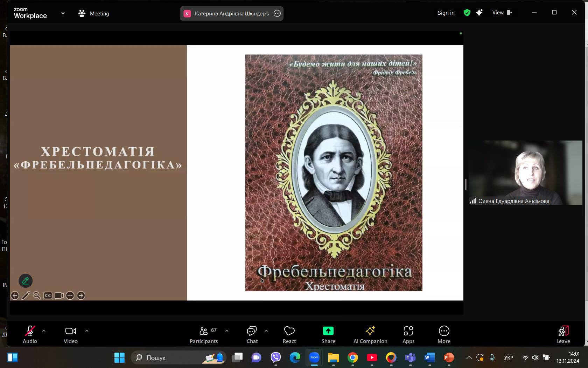
Task: Toggle slideshow camera icon
Action: (x=59, y=295)
